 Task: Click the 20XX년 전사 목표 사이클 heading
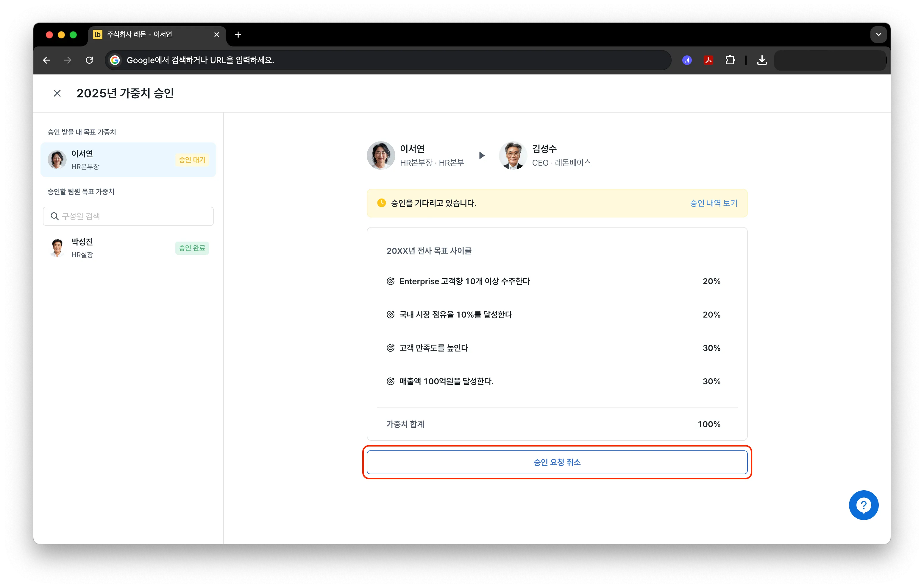tap(429, 251)
